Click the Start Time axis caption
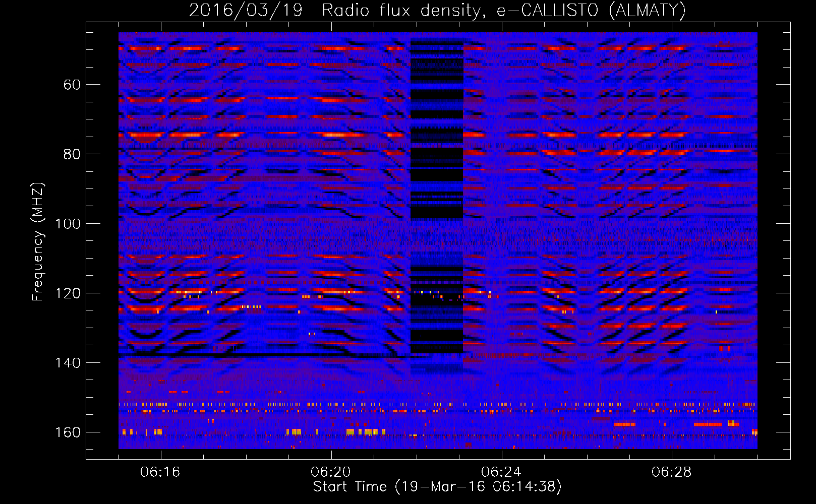The height and width of the screenshot is (504, 816). click(x=437, y=487)
